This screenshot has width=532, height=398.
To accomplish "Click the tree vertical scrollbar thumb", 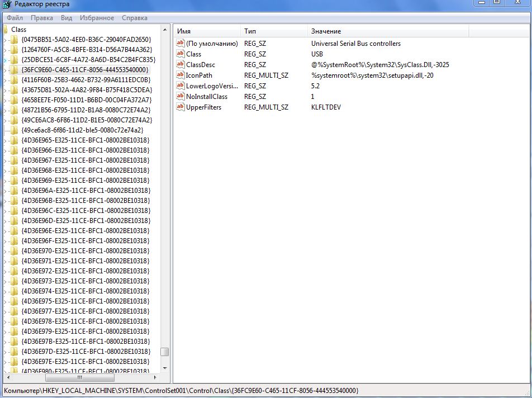I will [x=165, y=352].
